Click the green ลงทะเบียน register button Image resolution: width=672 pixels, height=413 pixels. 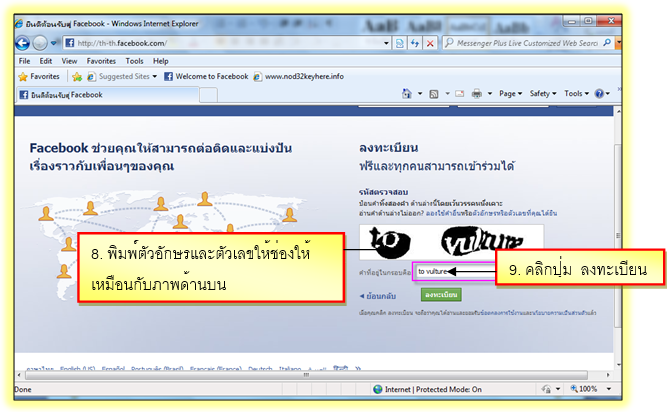[x=441, y=295]
